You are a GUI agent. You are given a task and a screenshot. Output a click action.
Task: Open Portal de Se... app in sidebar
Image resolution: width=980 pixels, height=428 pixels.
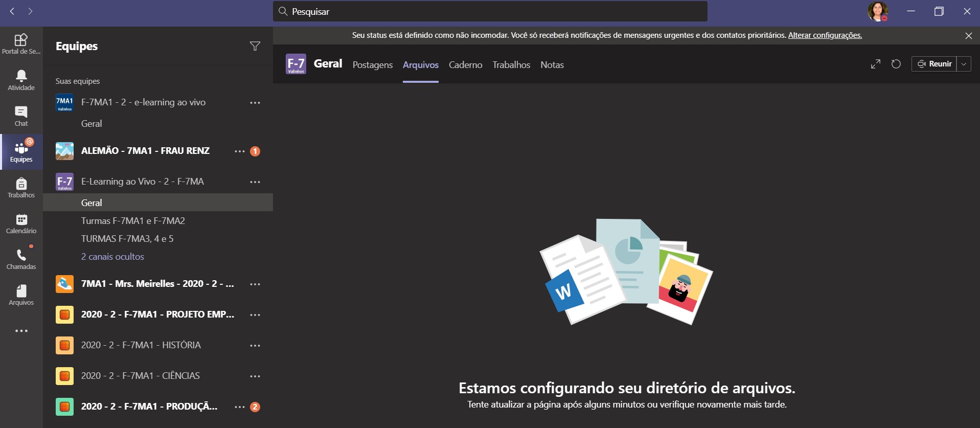coord(21,44)
